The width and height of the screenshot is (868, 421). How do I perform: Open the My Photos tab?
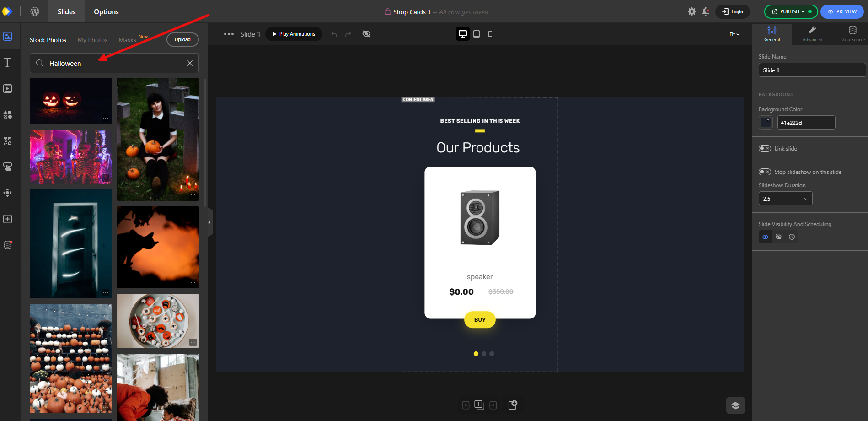tap(92, 40)
